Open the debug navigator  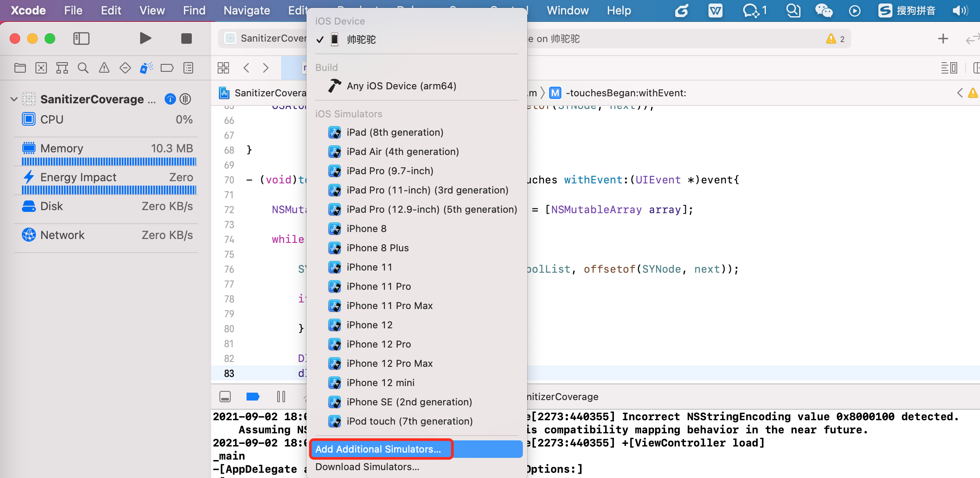(146, 68)
